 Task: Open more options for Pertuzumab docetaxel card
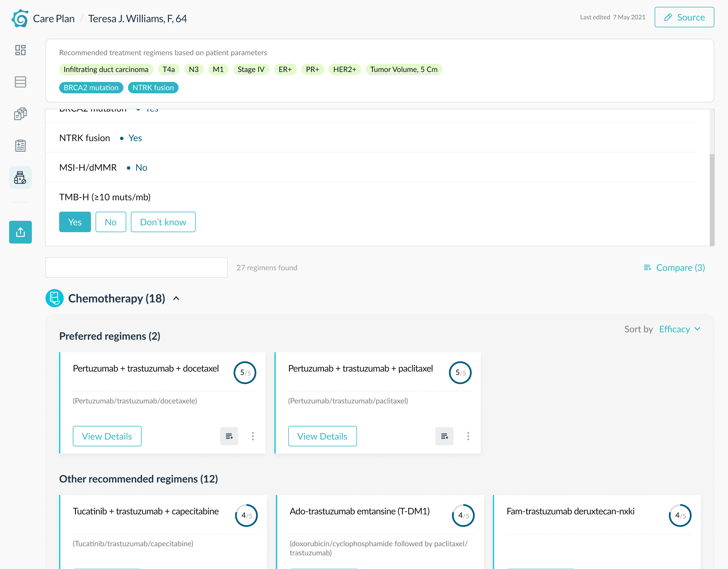click(253, 436)
